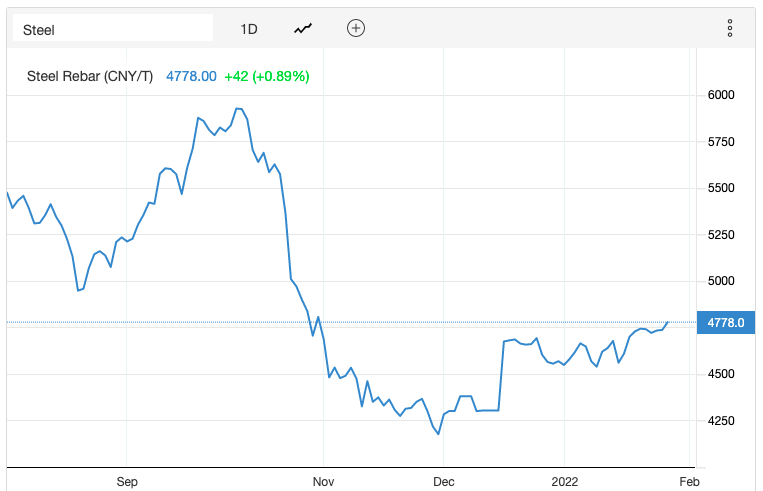This screenshot has width=763, height=491.
Task: Open the chart type line icon
Action: [x=303, y=29]
